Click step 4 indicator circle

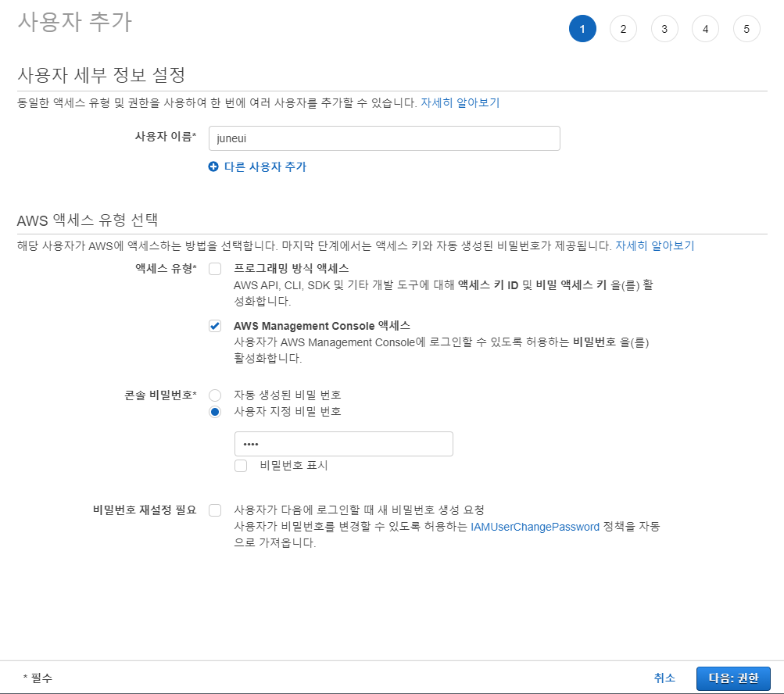[705, 30]
